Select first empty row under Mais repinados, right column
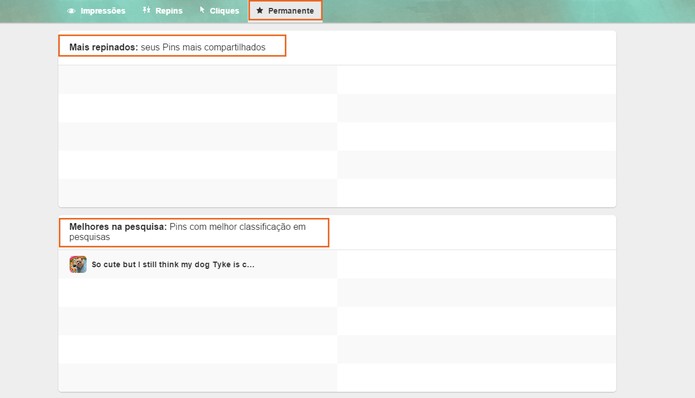Screen dimensions: 695x398 click(x=476, y=80)
